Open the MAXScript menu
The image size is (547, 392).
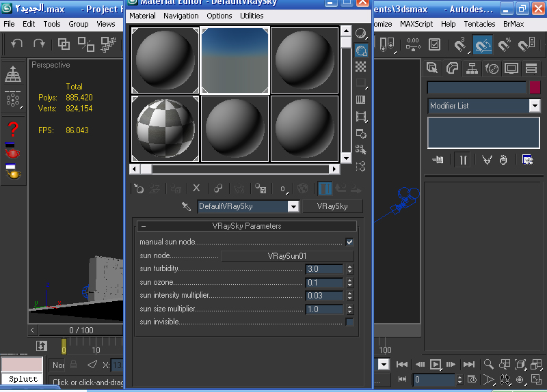pos(416,24)
